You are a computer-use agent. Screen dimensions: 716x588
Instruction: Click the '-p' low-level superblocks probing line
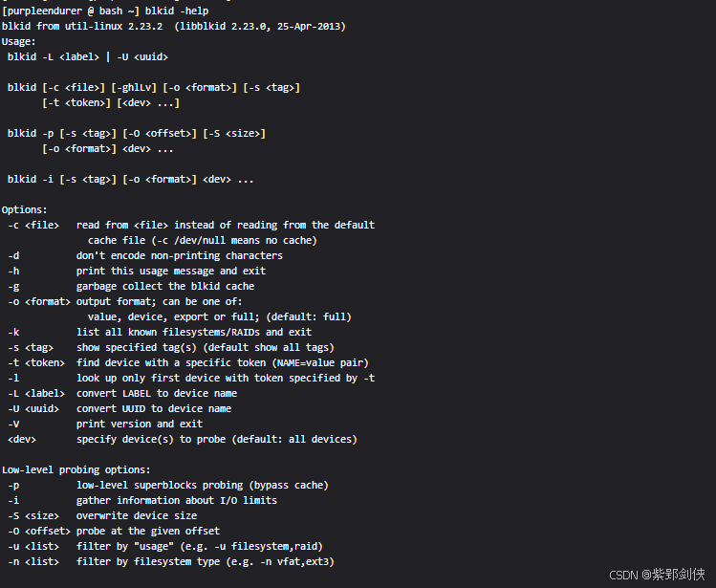click(168, 485)
